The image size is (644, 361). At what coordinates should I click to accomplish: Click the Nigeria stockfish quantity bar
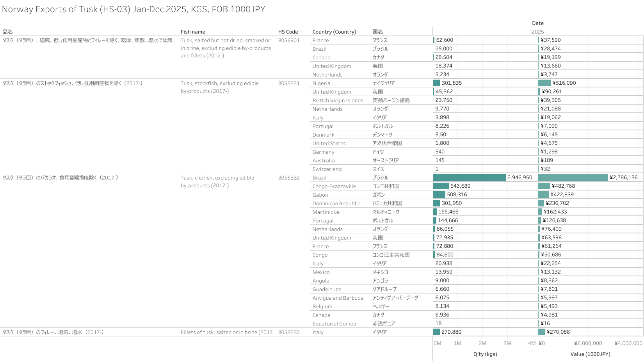tap(437, 83)
